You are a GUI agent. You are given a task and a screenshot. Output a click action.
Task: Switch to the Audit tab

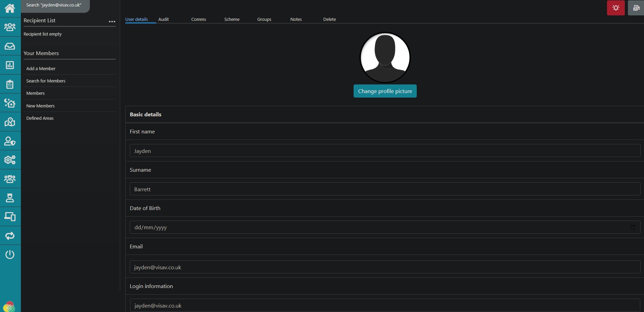coord(163,19)
